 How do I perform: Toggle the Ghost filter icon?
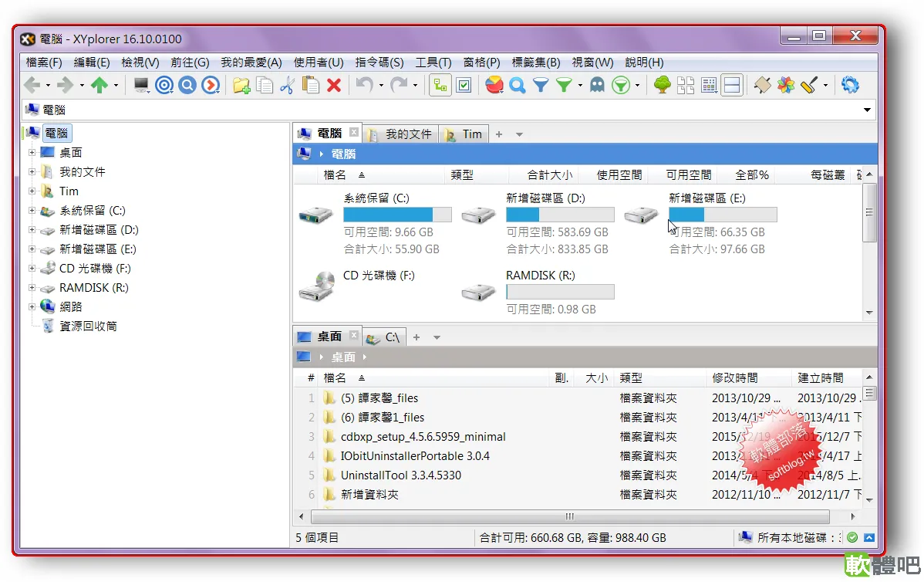click(598, 86)
